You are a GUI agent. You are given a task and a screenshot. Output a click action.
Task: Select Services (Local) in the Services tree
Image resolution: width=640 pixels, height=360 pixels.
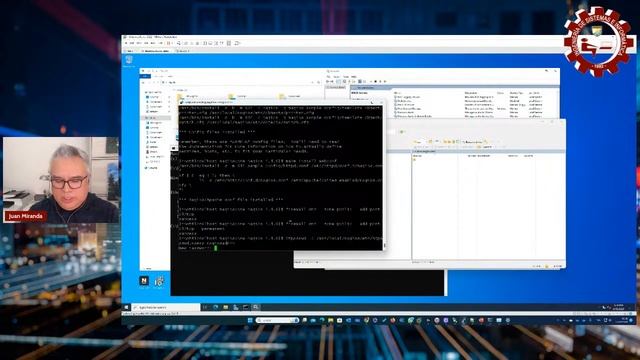coord(337,87)
